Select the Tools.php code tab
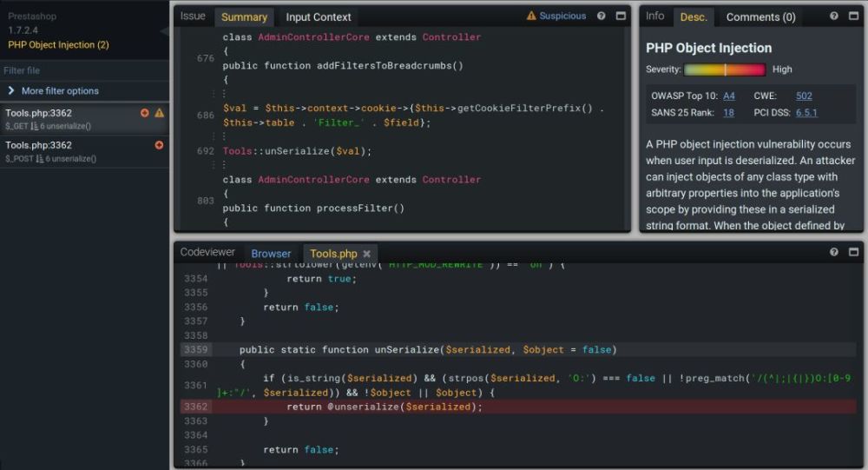The height and width of the screenshot is (470, 868). click(x=333, y=254)
